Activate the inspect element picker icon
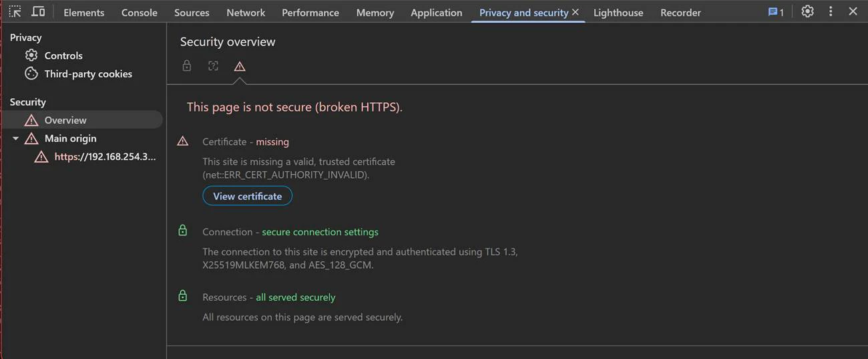The image size is (868, 359). pos(15,12)
